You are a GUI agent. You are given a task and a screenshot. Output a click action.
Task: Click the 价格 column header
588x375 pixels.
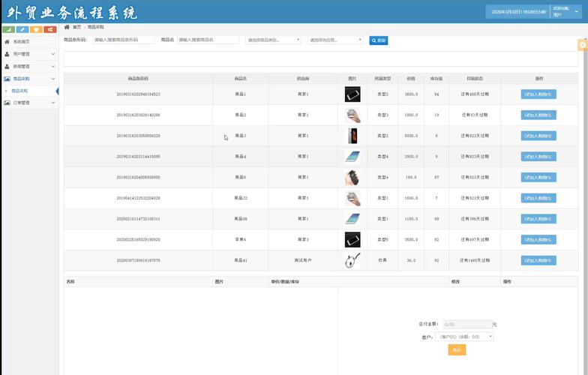[411, 79]
